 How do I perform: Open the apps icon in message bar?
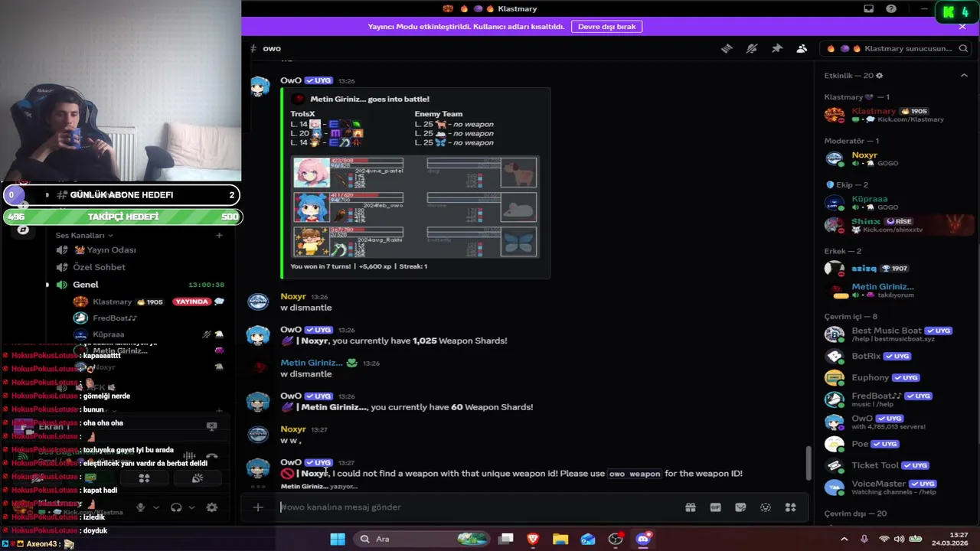(791, 507)
